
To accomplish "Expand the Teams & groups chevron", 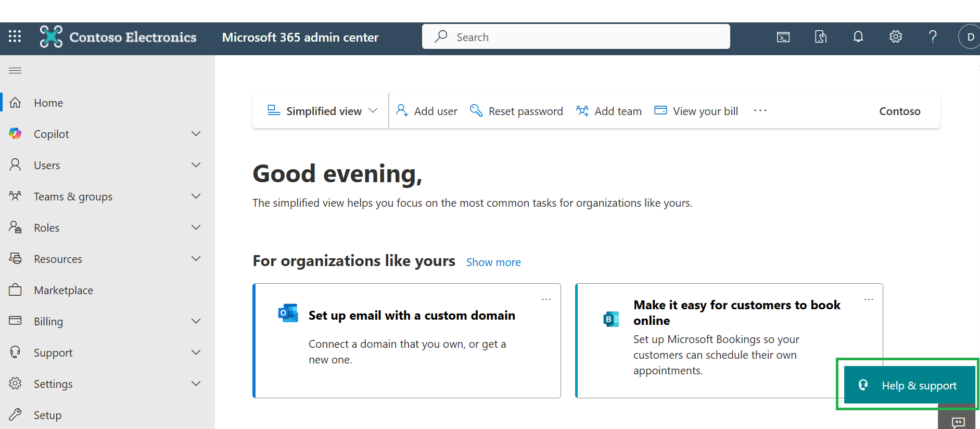I will pyautogui.click(x=196, y=196).
